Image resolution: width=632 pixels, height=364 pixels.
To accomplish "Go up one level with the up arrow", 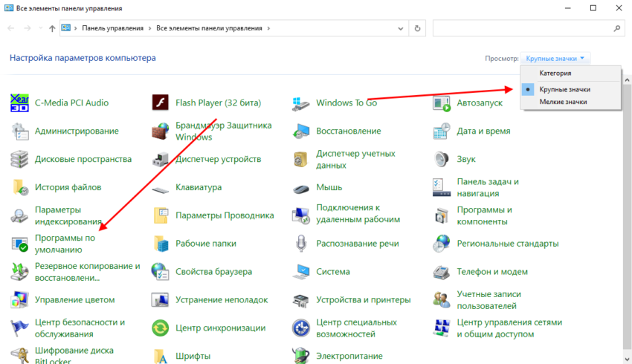I will 51,28.
